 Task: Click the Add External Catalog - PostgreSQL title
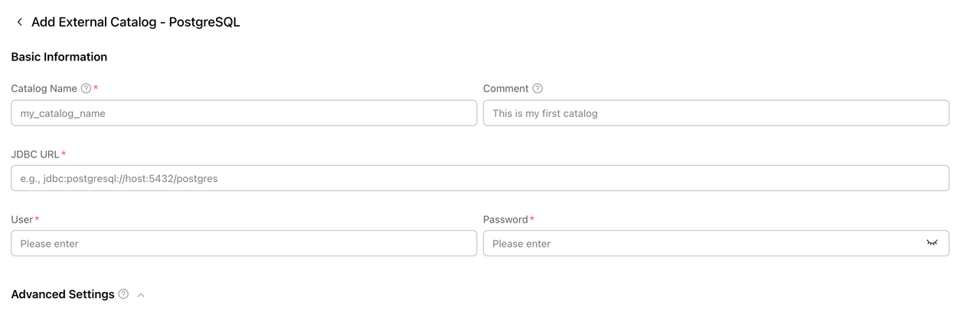(136, 22)
